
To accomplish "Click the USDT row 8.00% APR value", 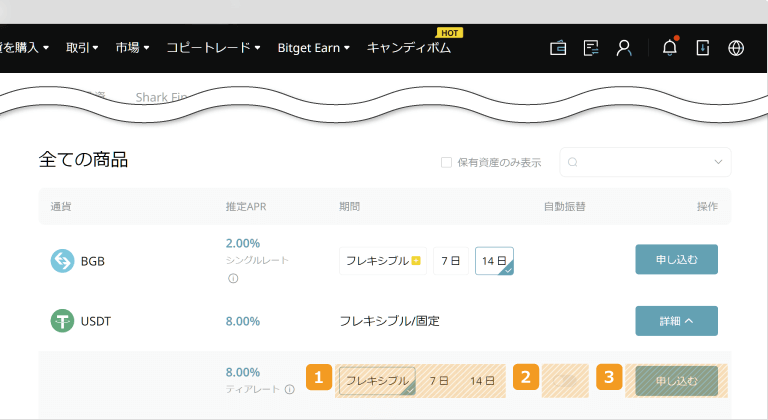I will click(x=242, y=321).
